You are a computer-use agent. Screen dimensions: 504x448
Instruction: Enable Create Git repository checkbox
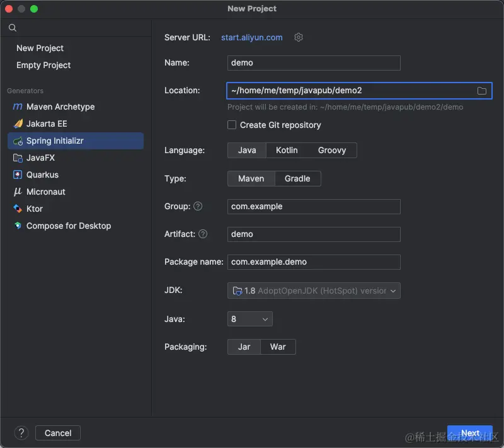tap(232, 125)
